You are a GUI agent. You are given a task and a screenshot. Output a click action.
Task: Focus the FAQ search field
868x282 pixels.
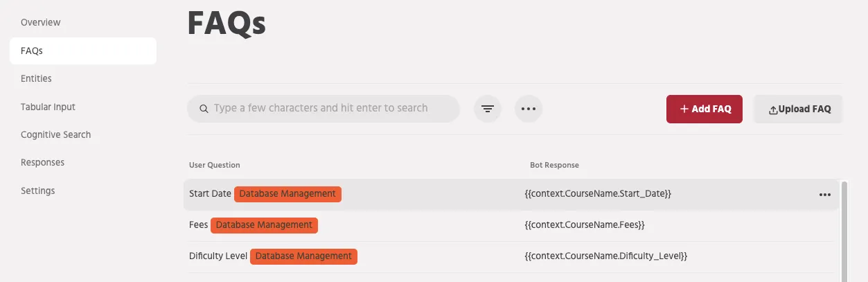(324, 109)
